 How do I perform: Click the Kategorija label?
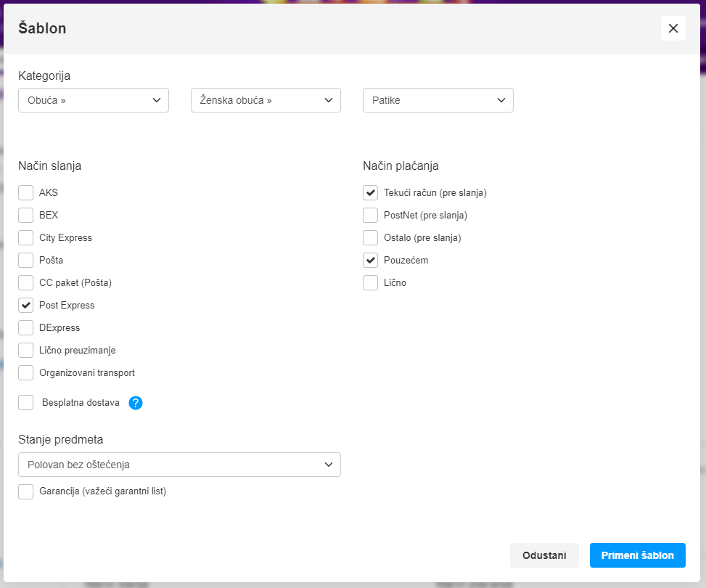(44, 75)
